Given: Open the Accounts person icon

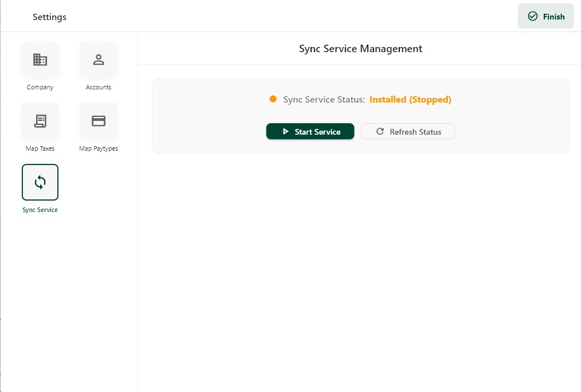Looking at the screenshot, I should click(x=99, y=60).
